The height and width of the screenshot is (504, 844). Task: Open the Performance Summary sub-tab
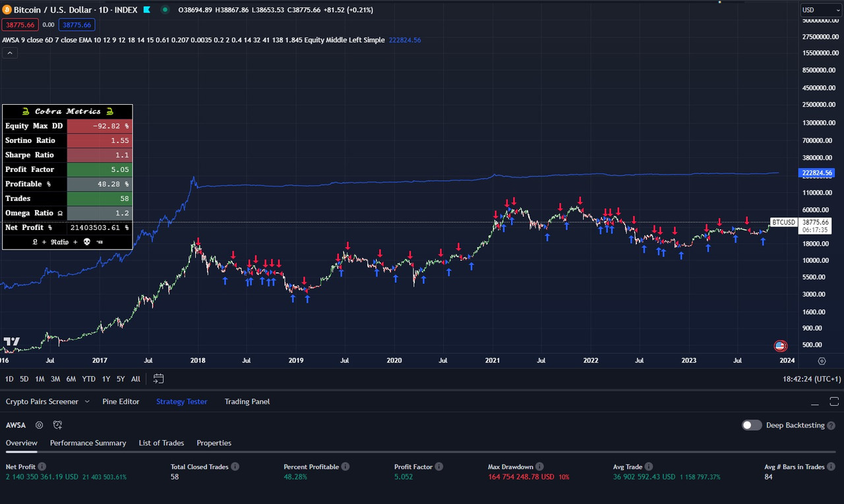pyautogui.click(x=88, y=443)
